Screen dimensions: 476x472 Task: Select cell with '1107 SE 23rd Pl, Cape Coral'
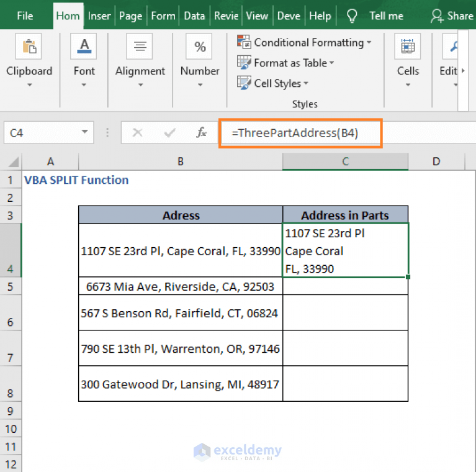coord(181,250)
